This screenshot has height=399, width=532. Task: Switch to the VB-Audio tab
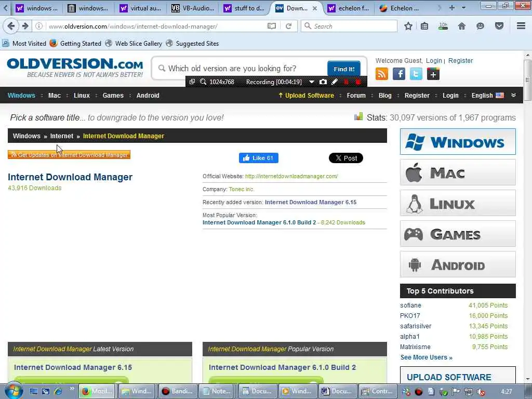point(193,8)
